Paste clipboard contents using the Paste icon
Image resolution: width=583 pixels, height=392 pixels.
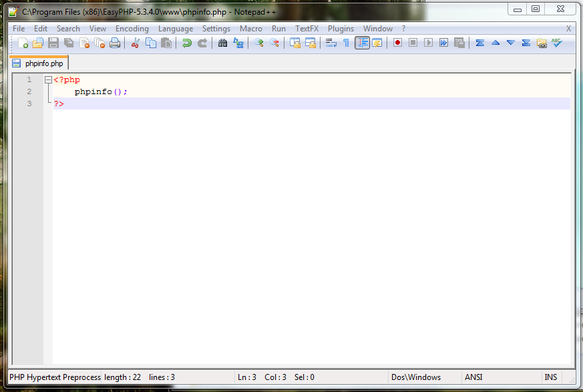click(166, 43)
